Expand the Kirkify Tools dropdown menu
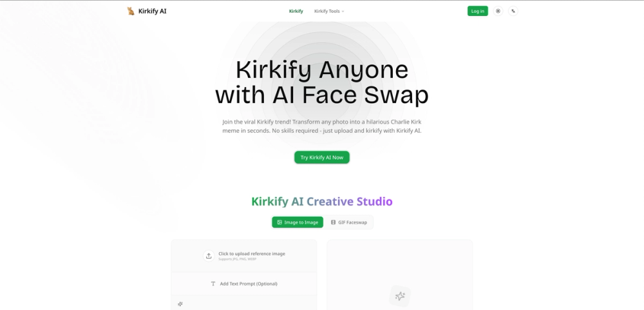Screen dimensions: 644x310 point(329,11)
